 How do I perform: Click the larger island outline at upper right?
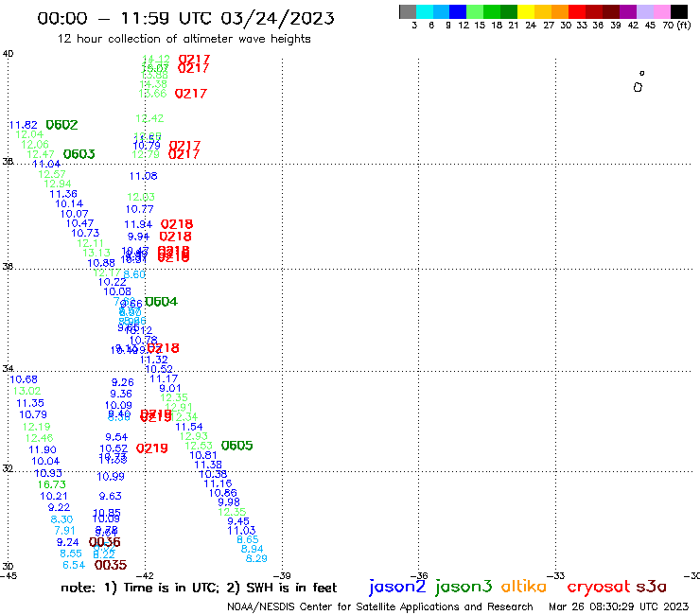[638, 88]
